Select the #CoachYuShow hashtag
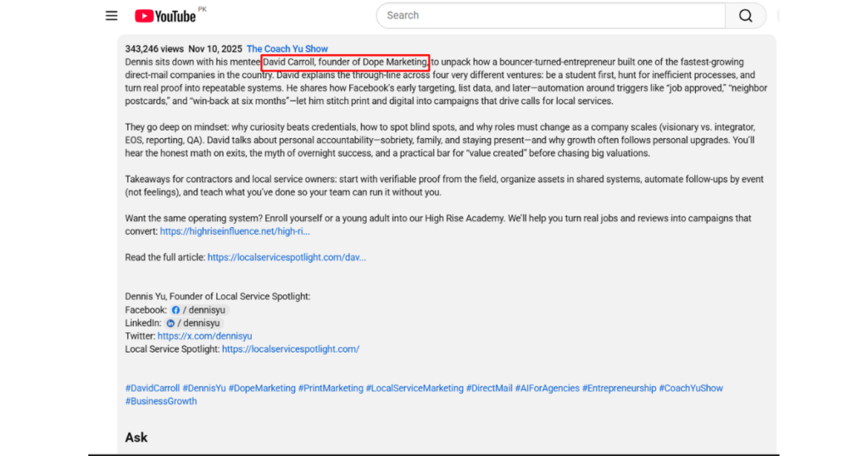This screenshot has height=456, width=868. (x=691, y=388)
